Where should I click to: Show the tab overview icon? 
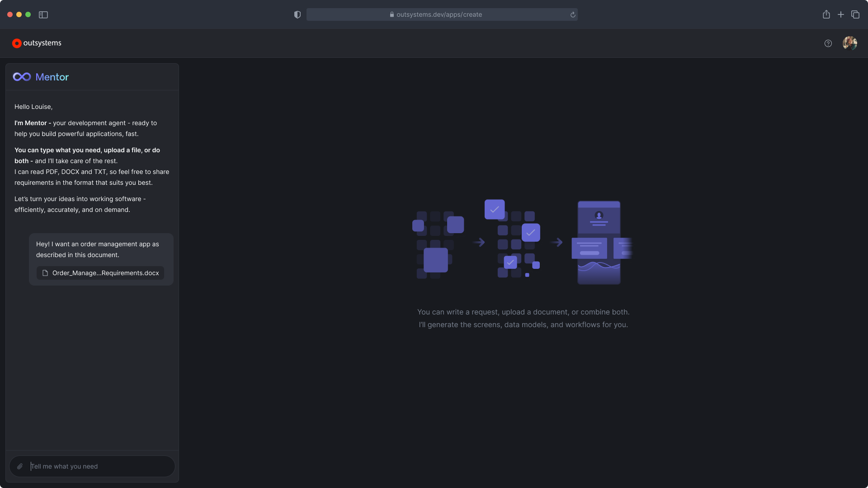(855, 14)
